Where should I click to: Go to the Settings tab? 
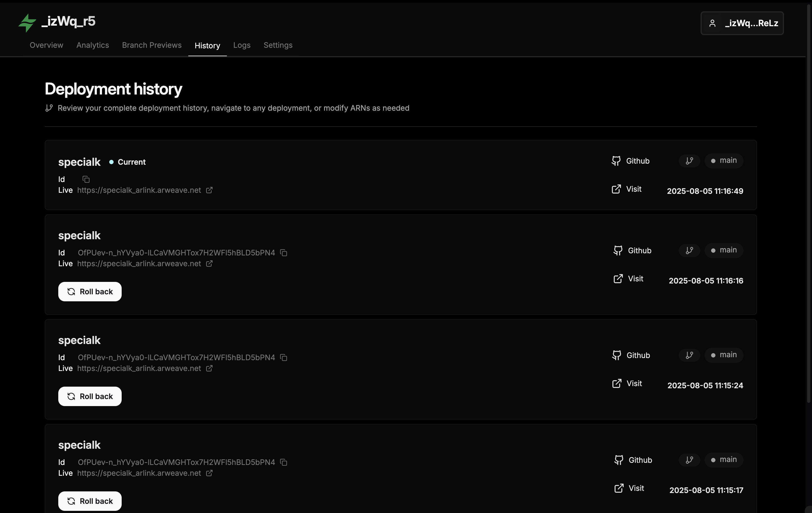(x=278, y=45)
